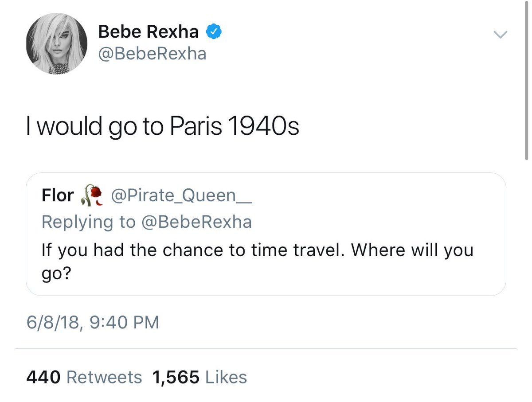Click the wilted rose emoji beside Flor
This screenshot has height=402, width=532.
tap(92, 195)
